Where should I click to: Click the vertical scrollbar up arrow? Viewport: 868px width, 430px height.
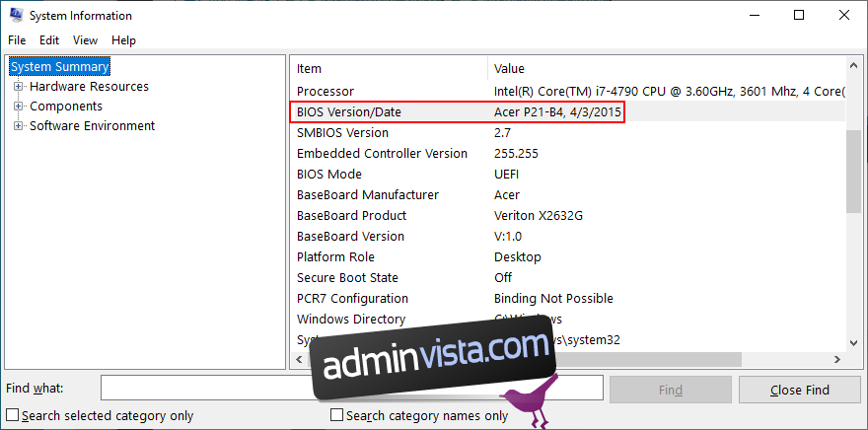(x=853, y=66)
